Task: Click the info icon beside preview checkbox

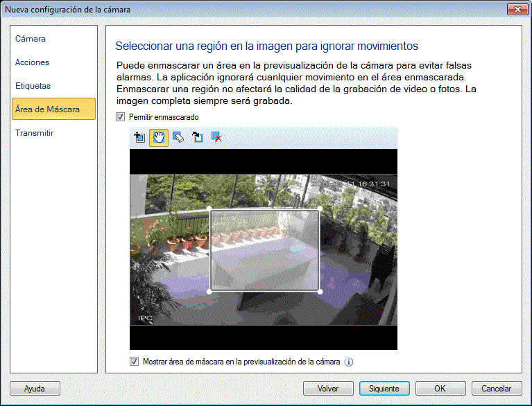Action: pyautogui.click(x=349, y=362)
